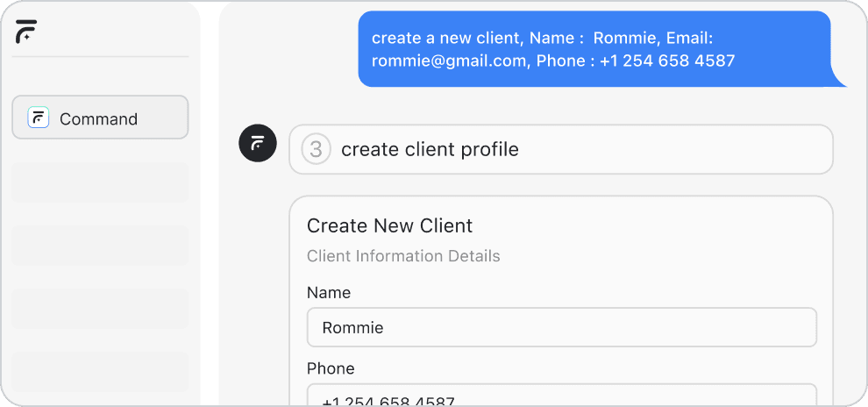Expand the 'create client profile' step

[561, 149]
